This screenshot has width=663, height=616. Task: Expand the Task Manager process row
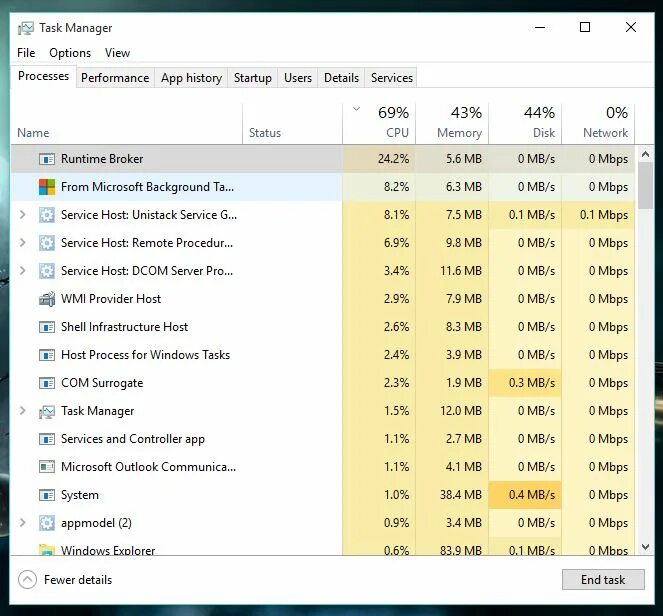pos(23,411)
